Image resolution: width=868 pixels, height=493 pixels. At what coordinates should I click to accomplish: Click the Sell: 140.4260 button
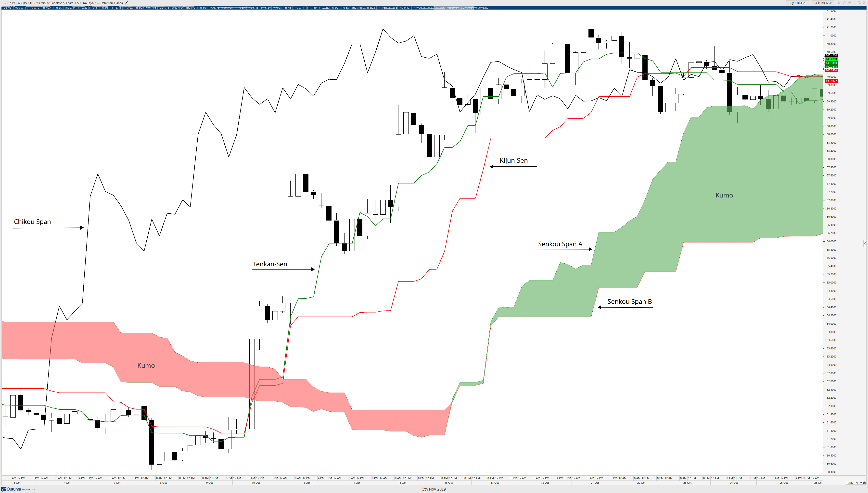(x=823, y=3)
